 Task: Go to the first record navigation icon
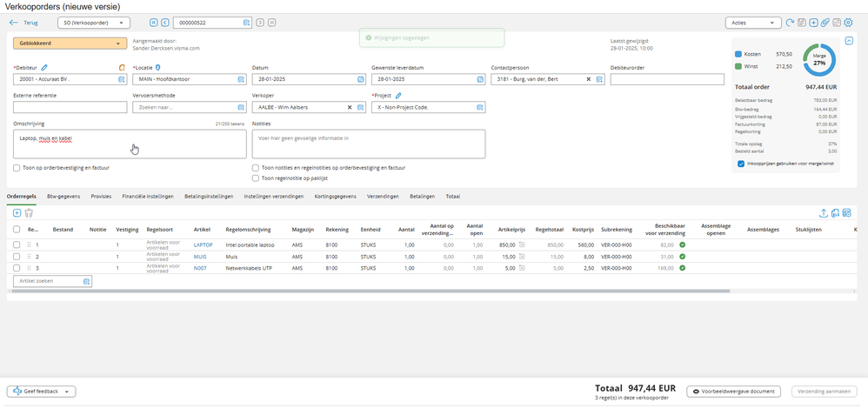(153, 23)
